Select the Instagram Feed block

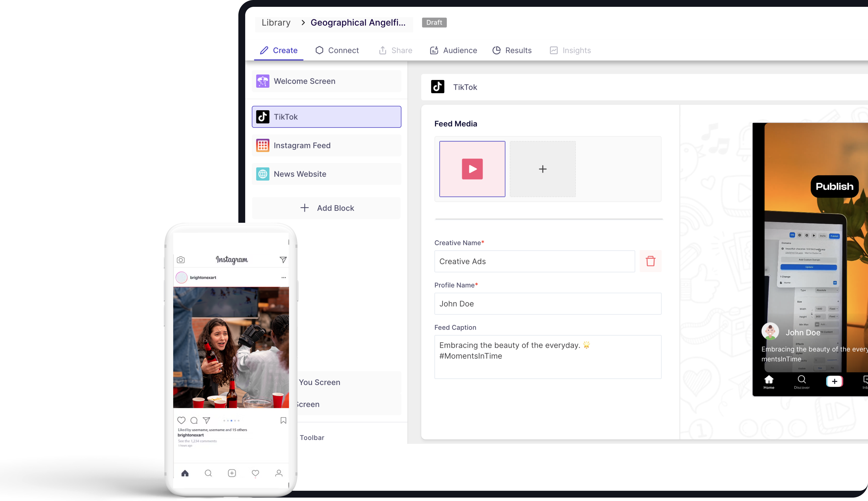pyautogui.click(x=327, y=145)
